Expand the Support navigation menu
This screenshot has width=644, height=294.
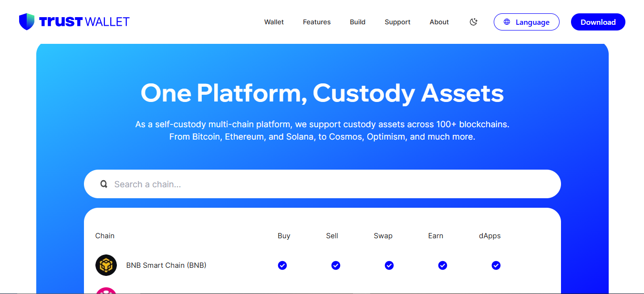(397, 22)
